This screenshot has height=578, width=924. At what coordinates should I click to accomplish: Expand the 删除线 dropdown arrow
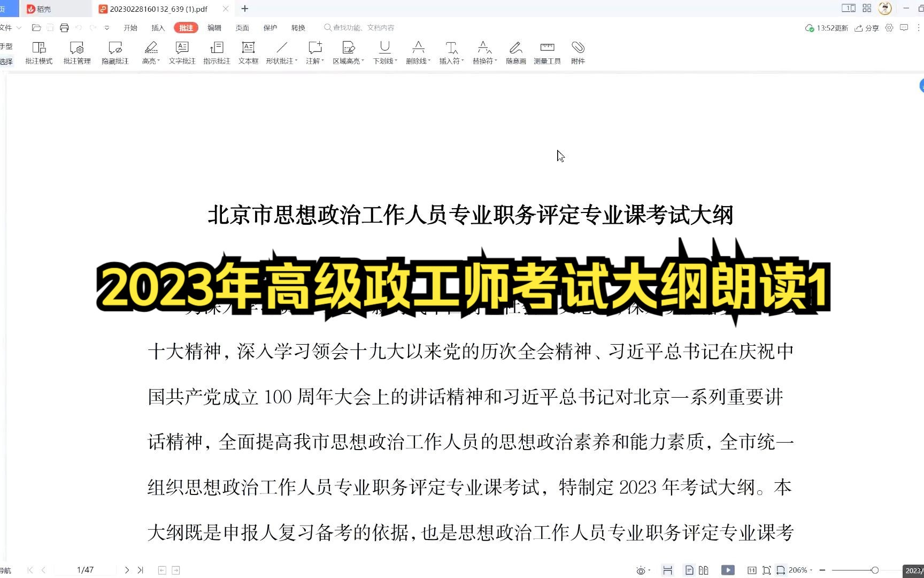pyautogui.click(x=429, y=61)
